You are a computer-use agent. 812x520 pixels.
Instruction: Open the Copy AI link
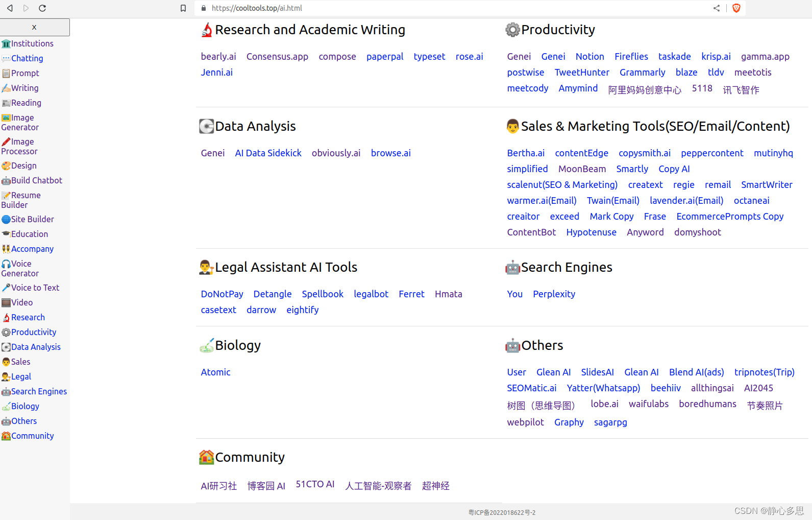pyautogui.click(x=674, y=169)
